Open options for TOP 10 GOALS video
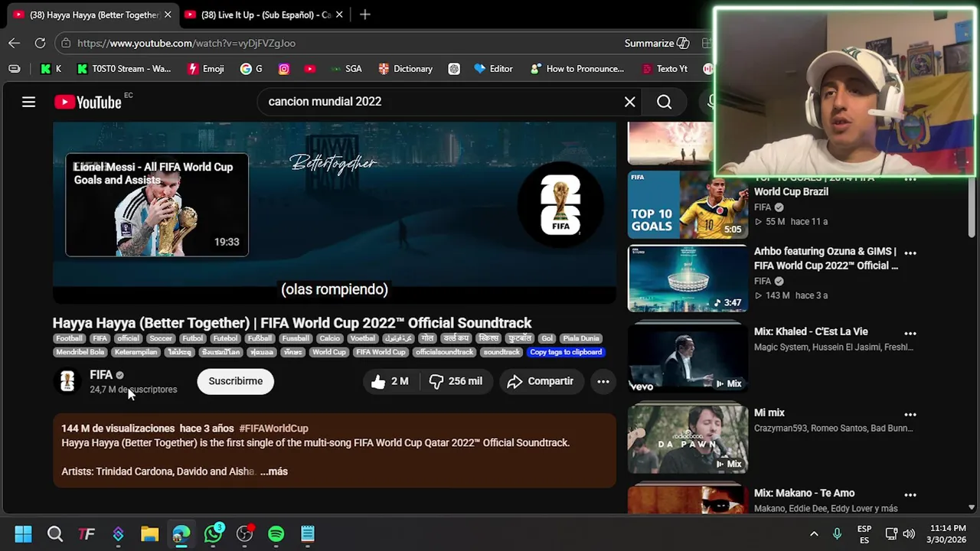The image size is (980, 551). coord(910,180)
